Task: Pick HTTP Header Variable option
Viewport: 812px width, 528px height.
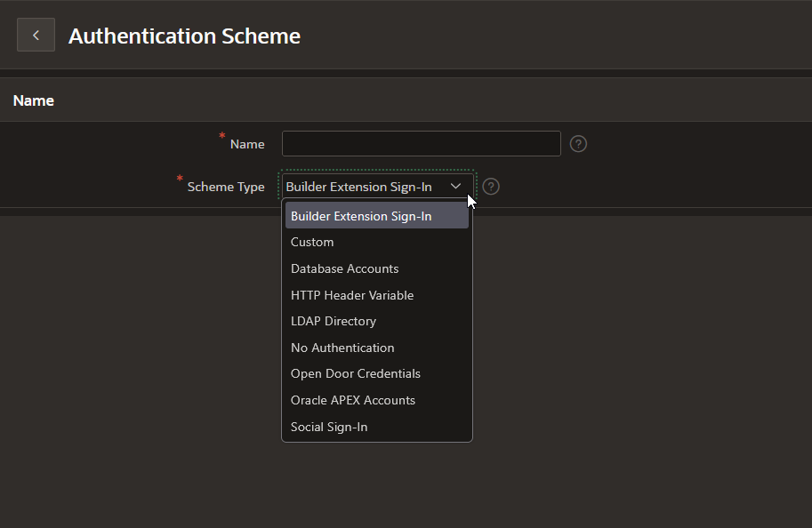Action: click(377, 295)
